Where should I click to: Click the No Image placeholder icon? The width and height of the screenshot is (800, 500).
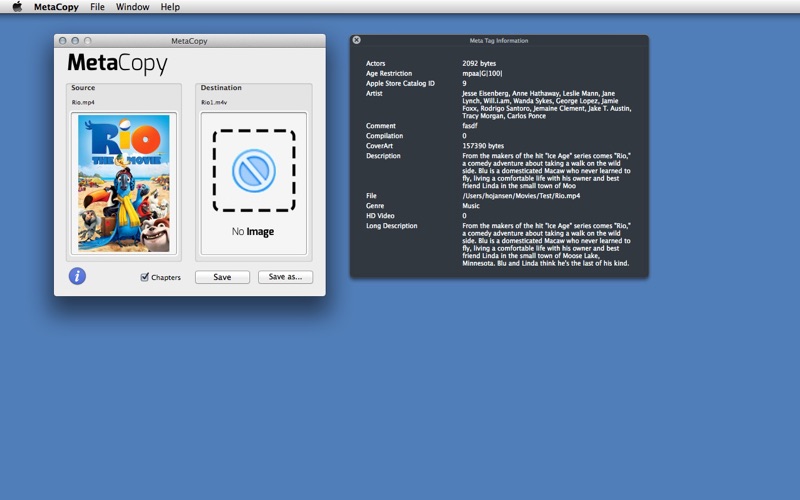254,171
